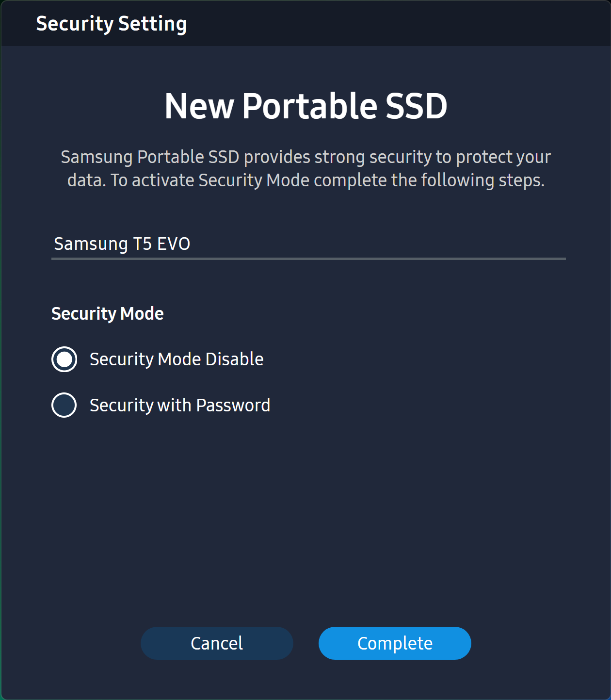Click the Security Mode section label
The width and height of the screenshot is (611, 700).
(107, 313)
